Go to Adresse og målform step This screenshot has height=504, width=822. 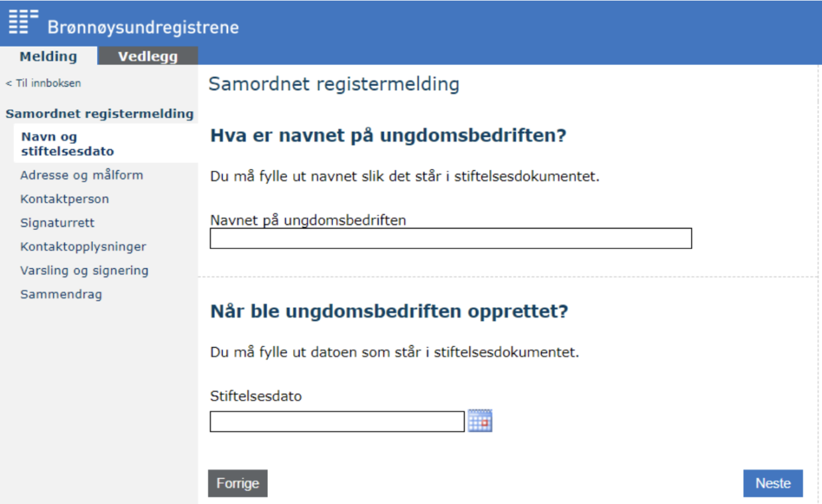[82, 176]
